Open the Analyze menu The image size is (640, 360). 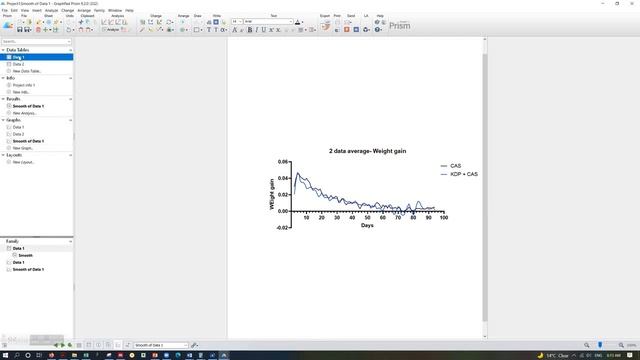pos(51,10)
